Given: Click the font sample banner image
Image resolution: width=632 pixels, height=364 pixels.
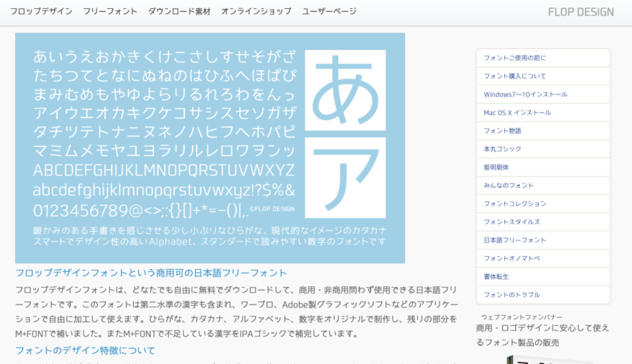Looking at the screenshot, I should [x=210, y=148].
